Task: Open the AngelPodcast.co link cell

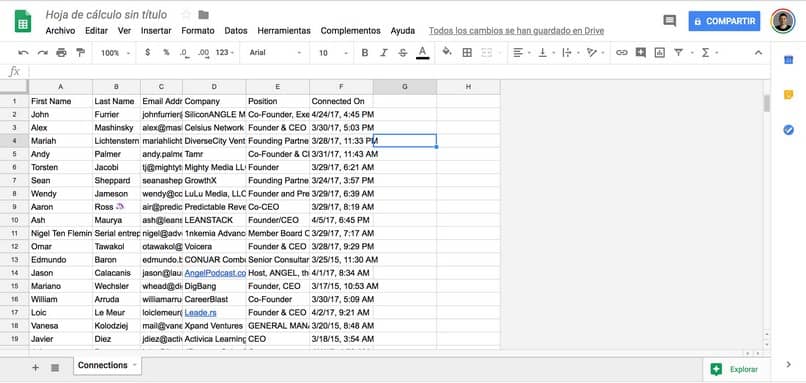Action: tap(215, 273)
